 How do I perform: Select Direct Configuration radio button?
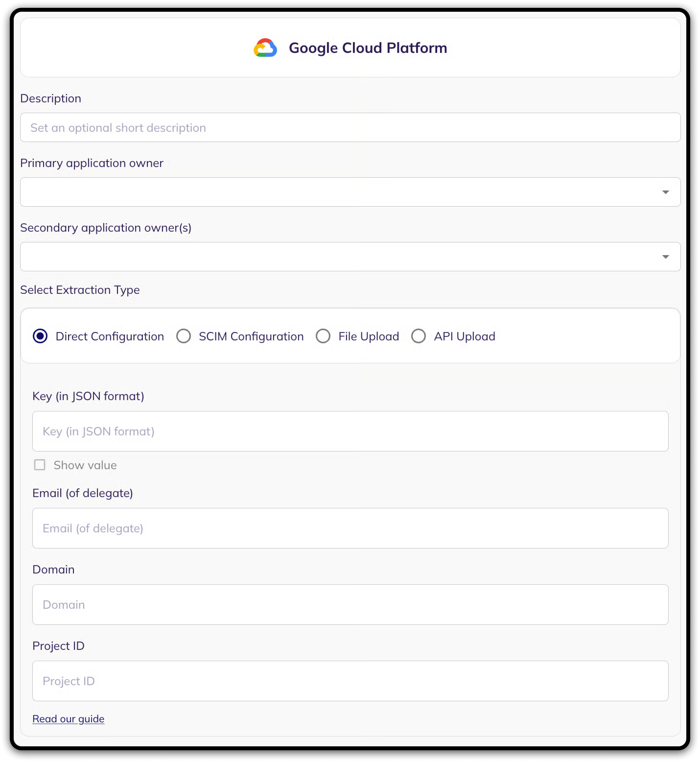click(40, 336)
